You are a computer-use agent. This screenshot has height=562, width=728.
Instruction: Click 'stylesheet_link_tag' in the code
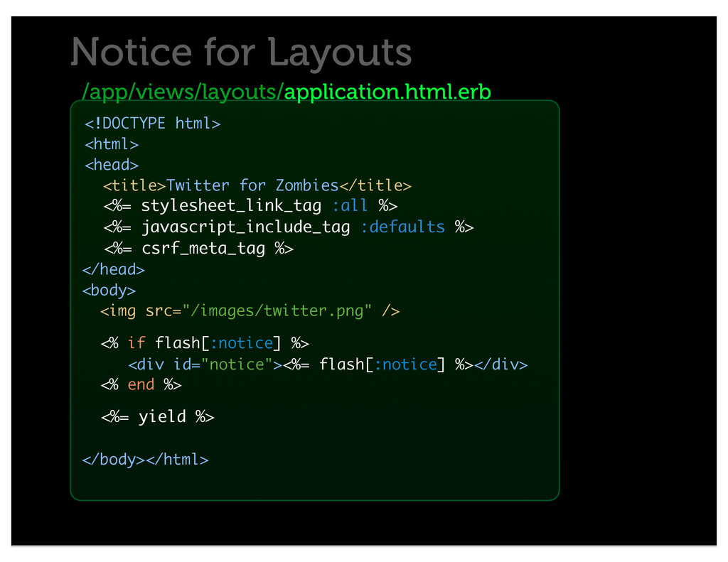click(231, 205)
